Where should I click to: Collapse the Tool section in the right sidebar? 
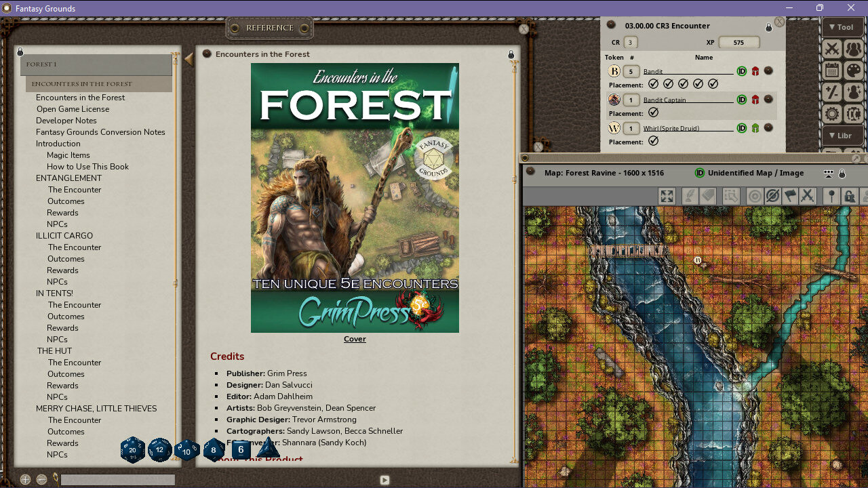842,26
